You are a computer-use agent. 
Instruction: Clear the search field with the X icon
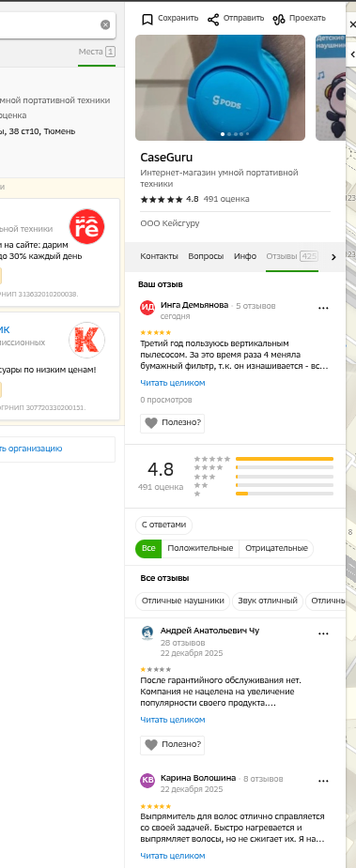pyautogui.click(x=105, y=25)
